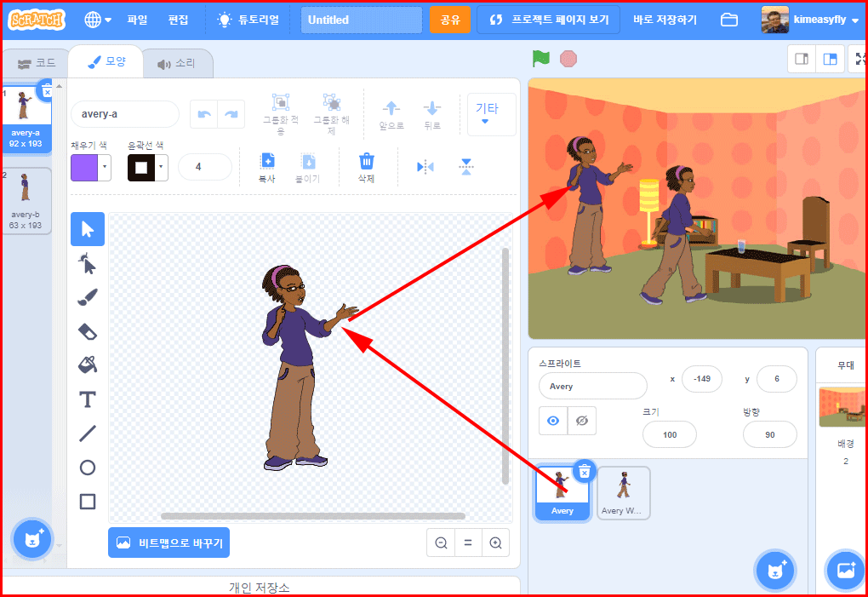Viewport: 868px width, 597px height.
Task: Click the Group (그룹화 적용) icon
Action: 281,103
